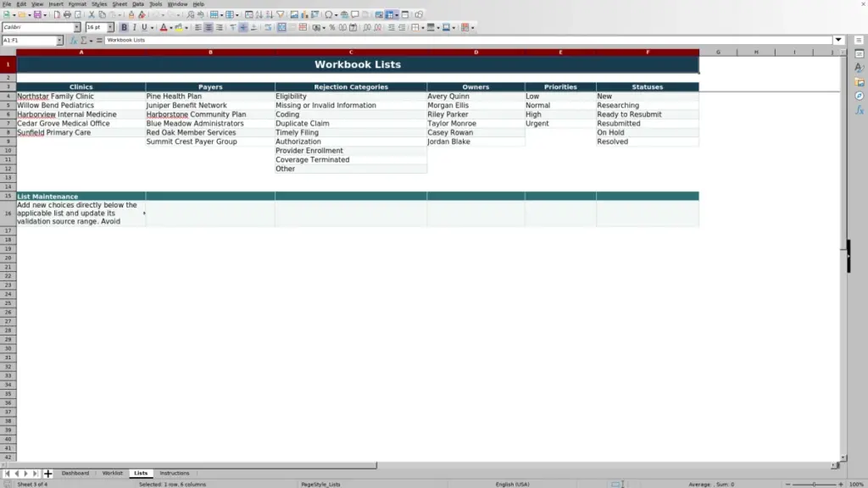Click the Clone Formatting paintbrush icon
The width and height of the screenshot is (868, 488).
[131, 15]
